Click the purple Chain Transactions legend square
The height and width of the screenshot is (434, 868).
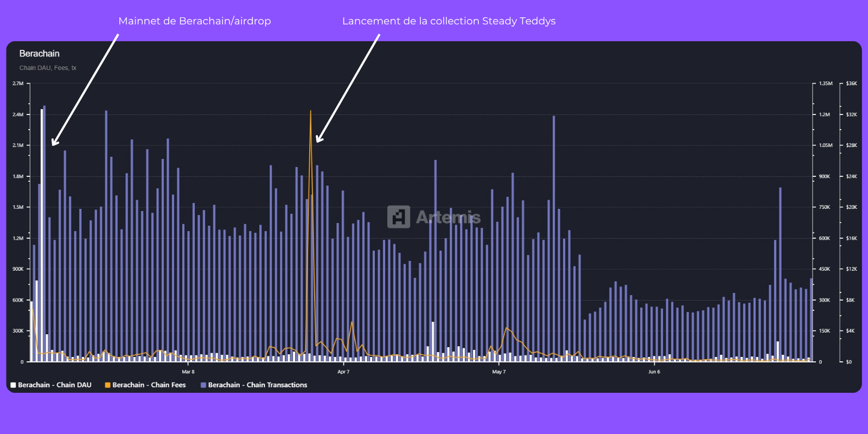(x=203, y=385)
